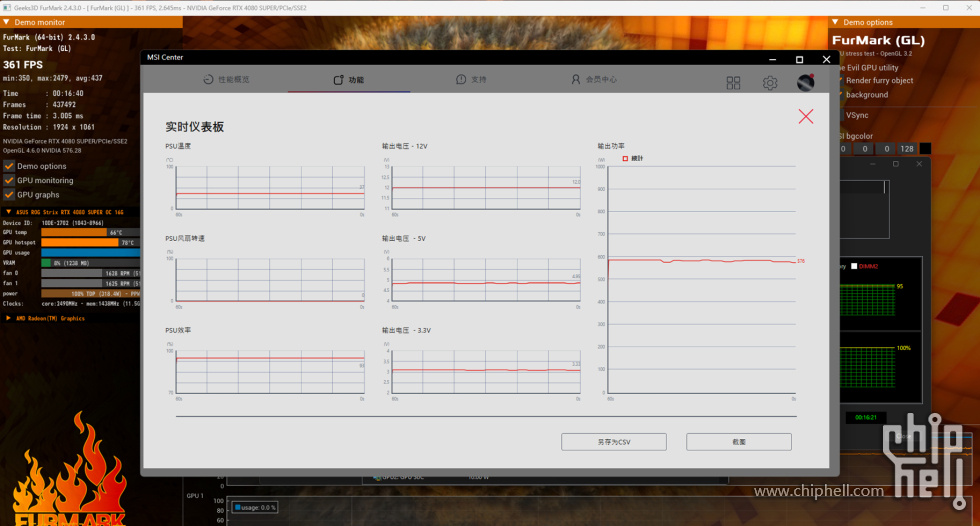Maximize the MSI Center window
980x526 pixels.
(799, 59)
